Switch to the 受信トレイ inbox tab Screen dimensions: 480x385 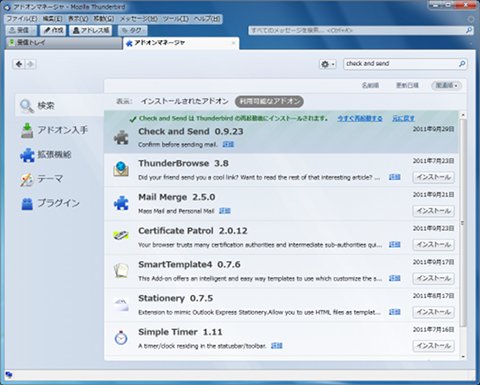pyautogui.click(x=64, y=43)
